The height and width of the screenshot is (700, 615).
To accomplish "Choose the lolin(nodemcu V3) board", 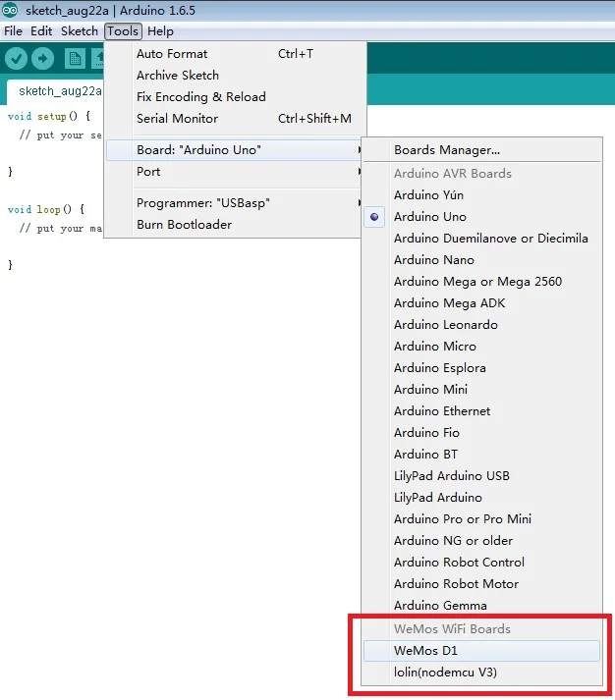I will tap(481, 673).
